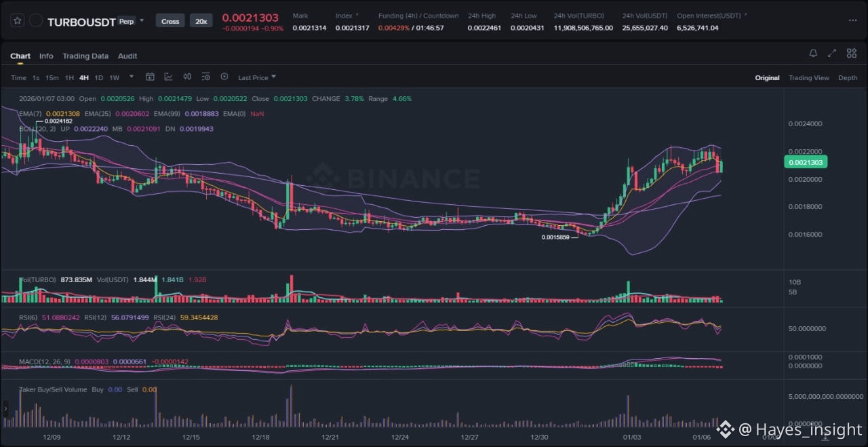Open the Last Price dropdown
This screenshot has height=447, width=868.
(x=257, y=77)
